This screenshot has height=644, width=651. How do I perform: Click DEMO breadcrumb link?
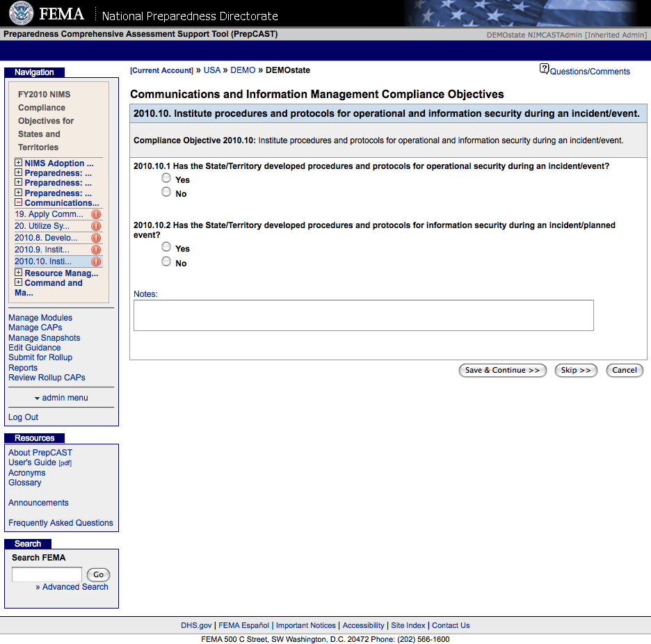[x=243, y=70]
